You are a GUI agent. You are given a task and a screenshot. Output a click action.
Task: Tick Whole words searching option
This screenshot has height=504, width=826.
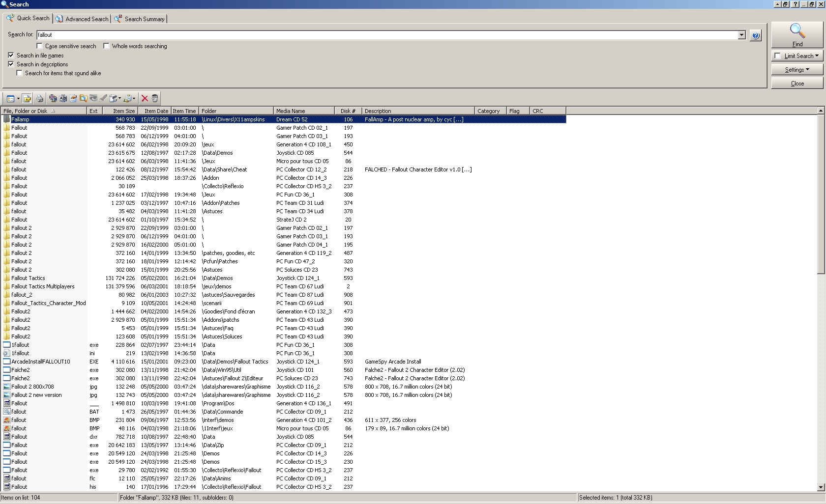pos(106,46)
